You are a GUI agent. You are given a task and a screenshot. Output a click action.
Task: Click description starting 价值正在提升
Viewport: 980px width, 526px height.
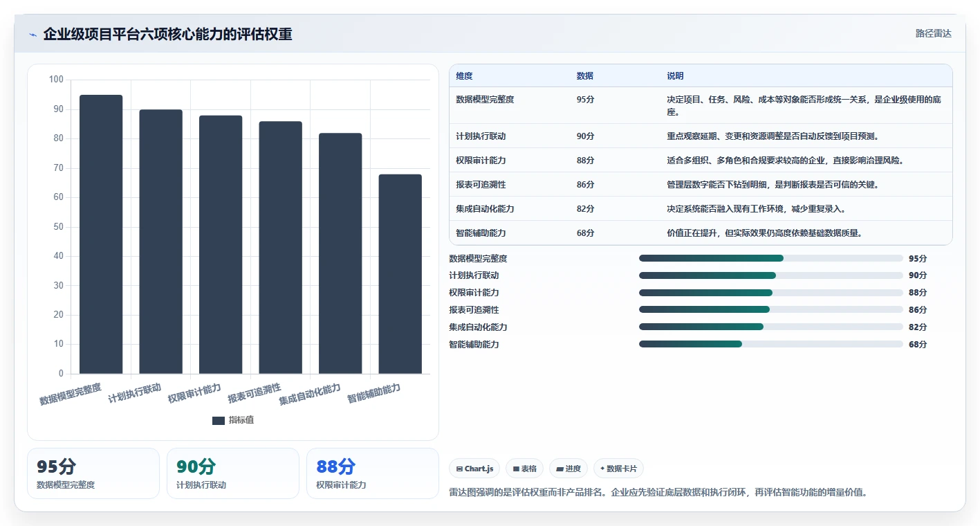click(764, 233)
